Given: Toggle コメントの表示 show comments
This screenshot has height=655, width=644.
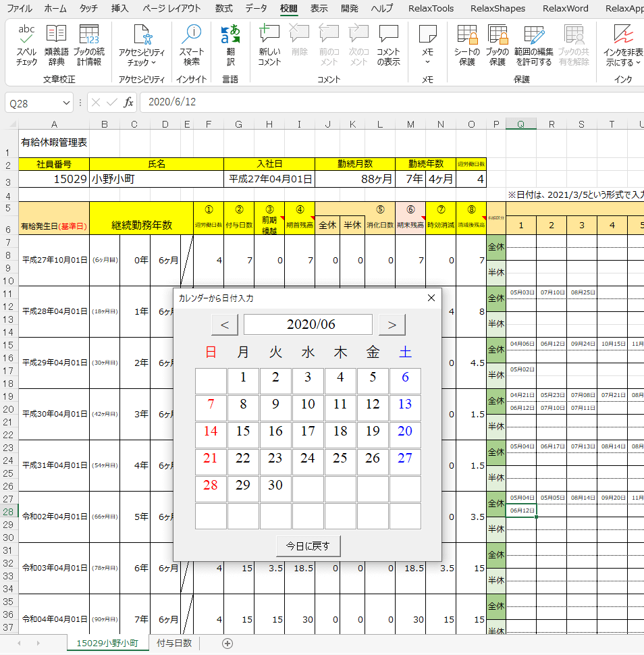Looking at the screenshot, I should coord(388,45).
